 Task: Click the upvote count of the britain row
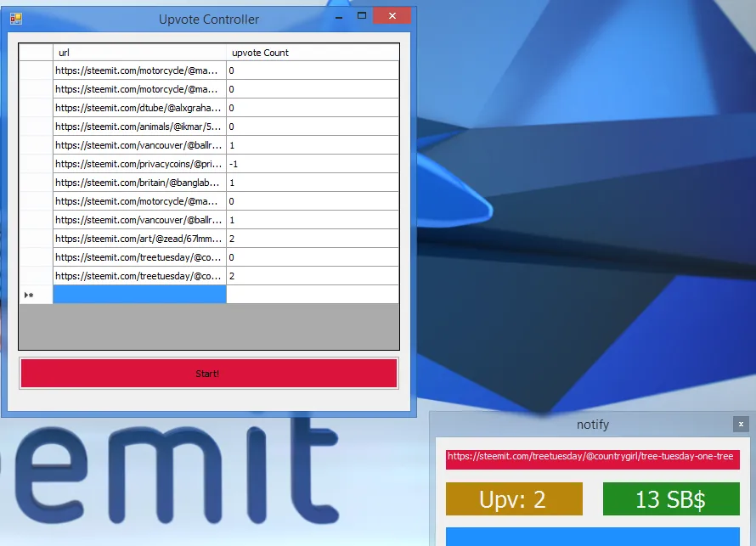pos(313,183)
